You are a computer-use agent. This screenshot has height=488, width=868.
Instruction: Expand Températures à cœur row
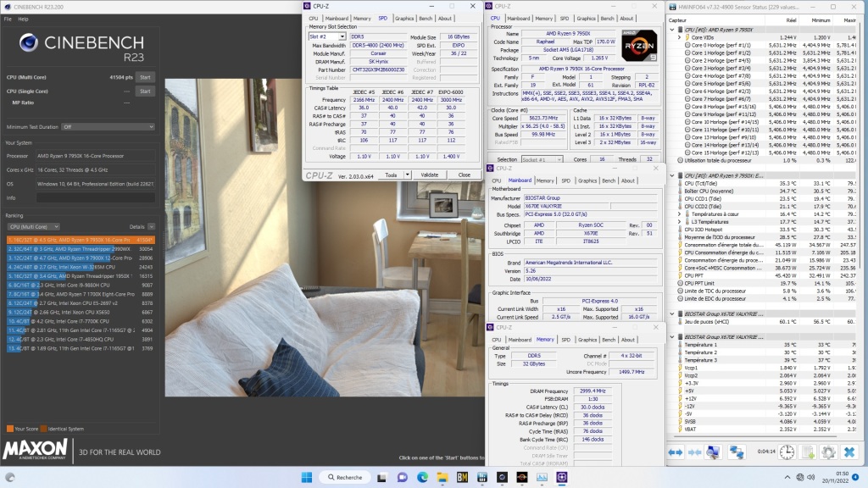pyautogui.click(x=679, y=214)
